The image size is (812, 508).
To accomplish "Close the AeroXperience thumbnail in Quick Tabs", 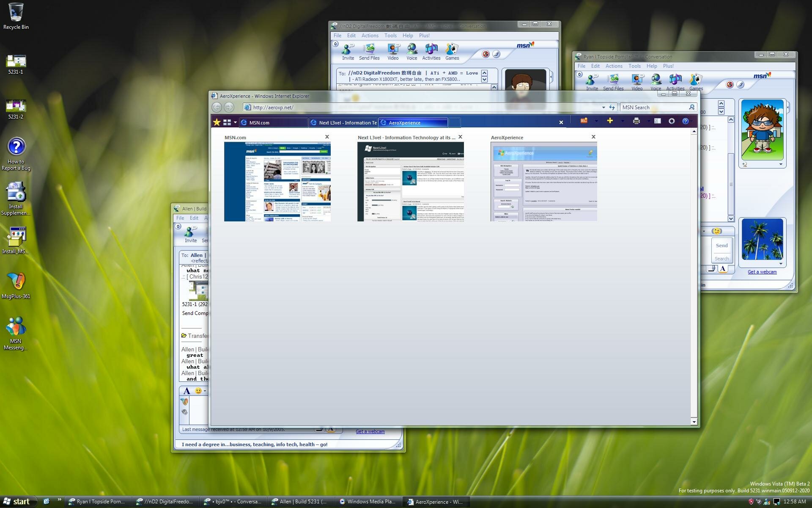I will click(593, 137).
